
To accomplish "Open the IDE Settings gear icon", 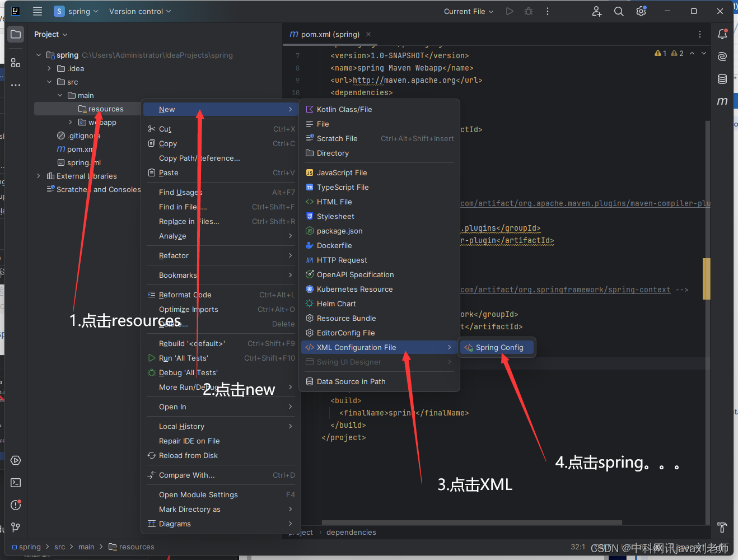I will [x=641, y=11].
